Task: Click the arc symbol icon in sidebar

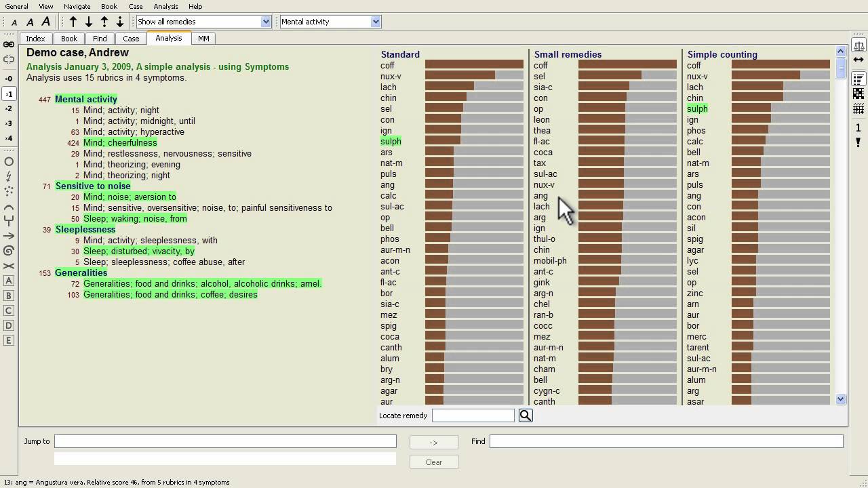Action: 9,206
